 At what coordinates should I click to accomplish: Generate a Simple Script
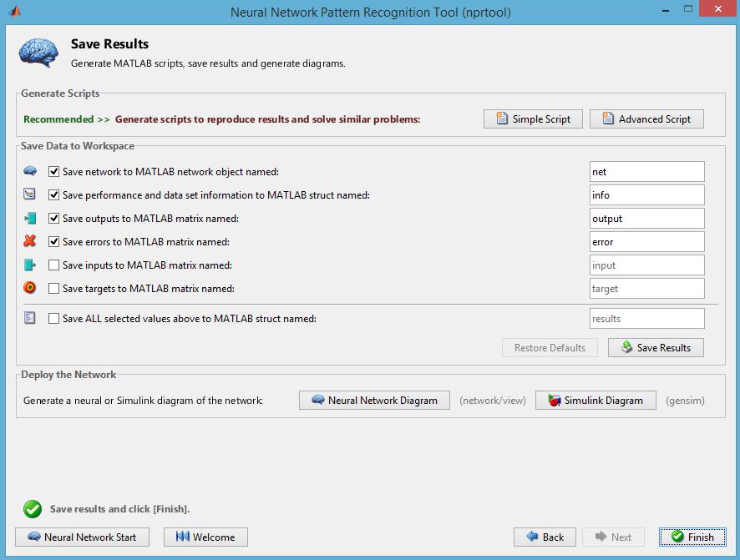click(x=534, y=119)
